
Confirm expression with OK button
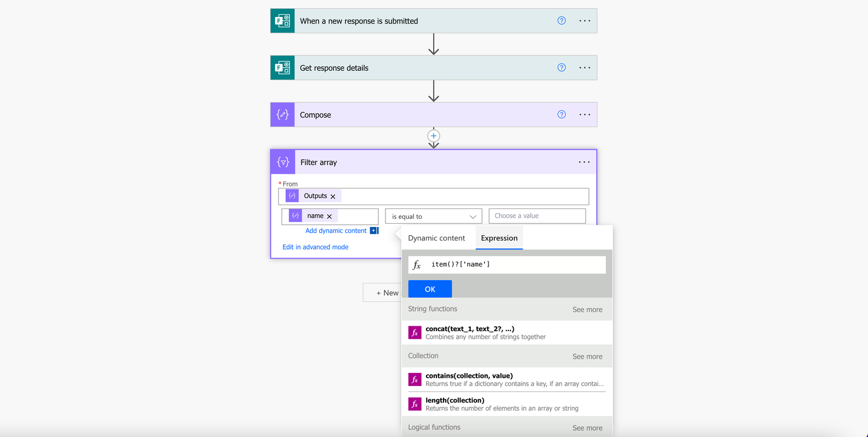pos(430,289)
